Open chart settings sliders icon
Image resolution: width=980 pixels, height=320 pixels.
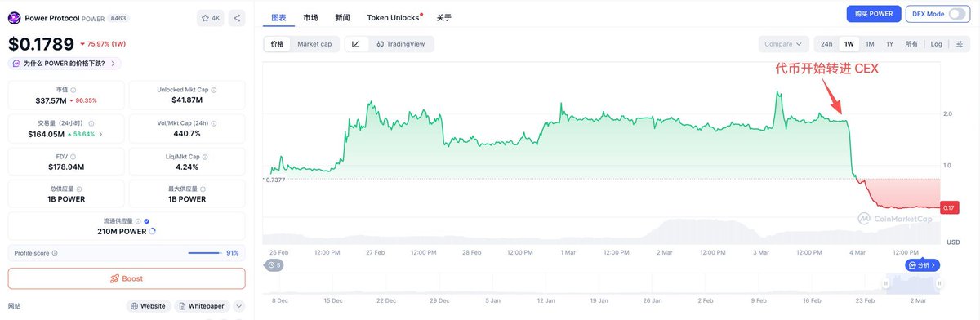[x=959, y=44]
